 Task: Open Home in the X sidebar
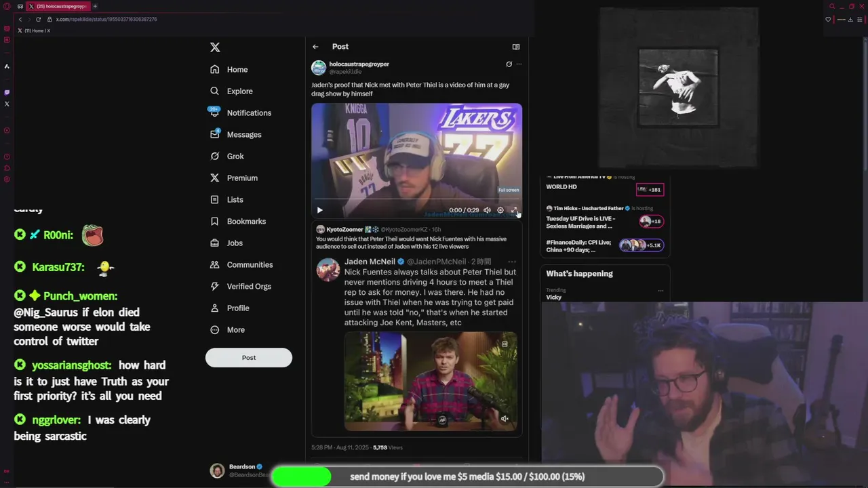click(229, 69)
